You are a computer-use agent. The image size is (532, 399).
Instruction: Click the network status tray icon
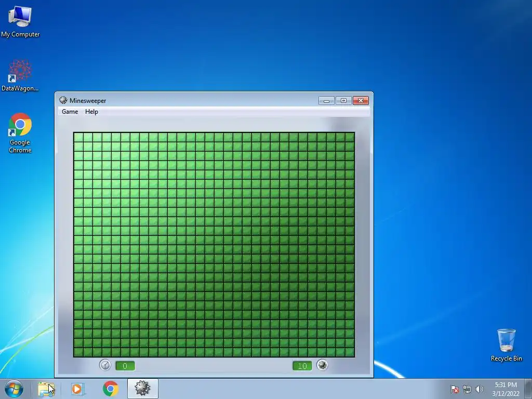[467, 389]
